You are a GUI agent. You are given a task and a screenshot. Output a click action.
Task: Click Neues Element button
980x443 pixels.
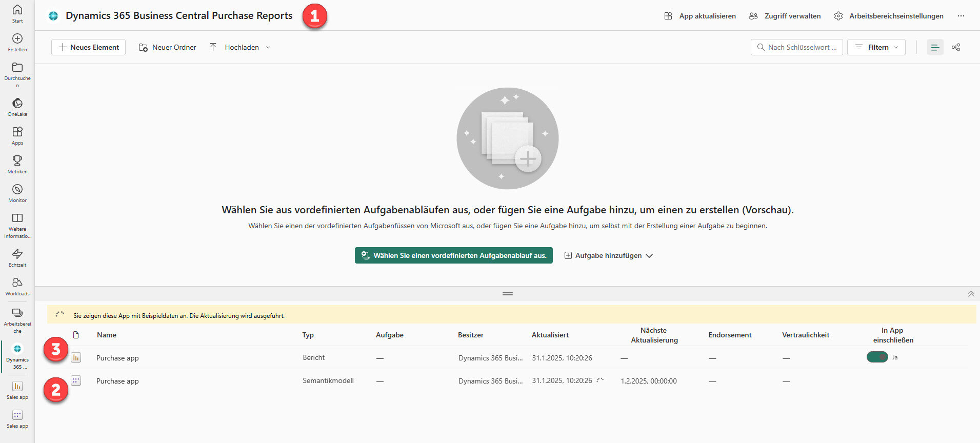click(x=88, y=47)
